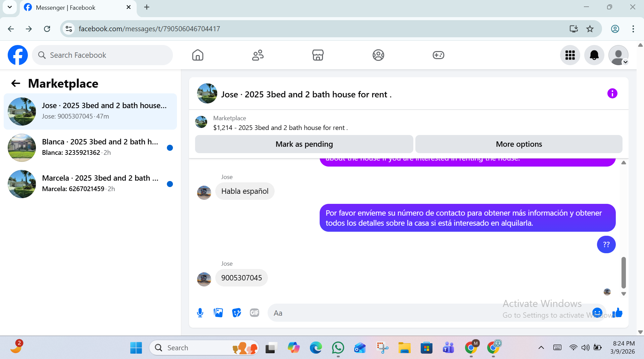
Task: Open the emoji picker in message box
Action: tap(597, 313)
